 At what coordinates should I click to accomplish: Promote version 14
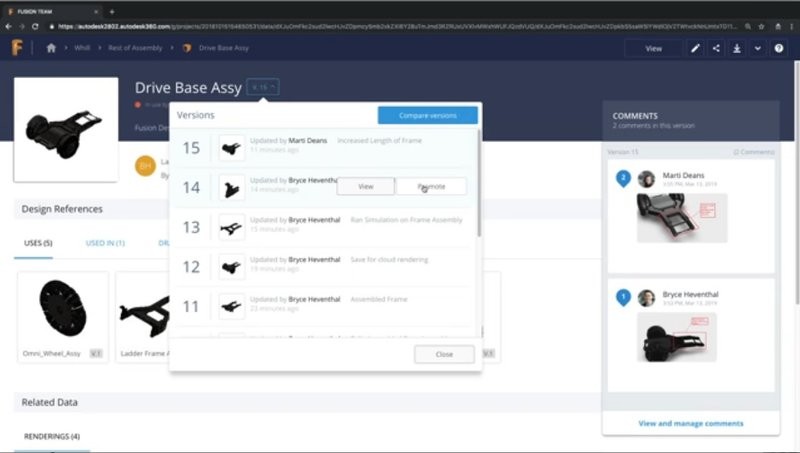431,186
